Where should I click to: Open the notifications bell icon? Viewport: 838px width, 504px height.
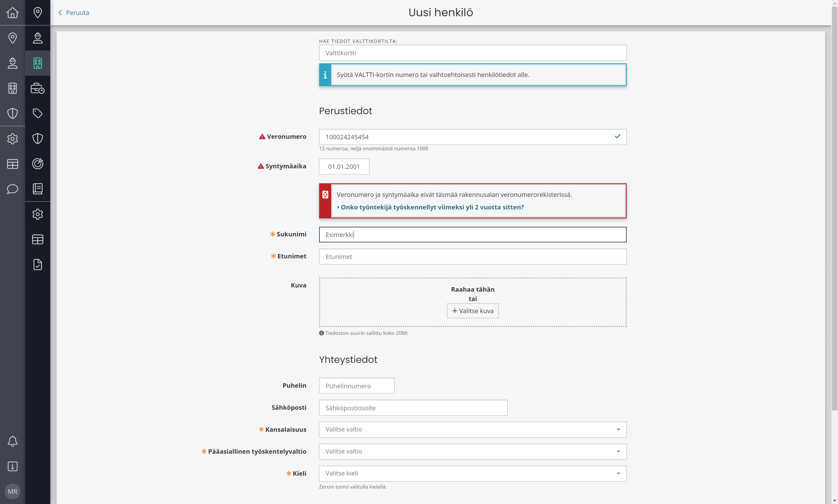pos(13,441)
